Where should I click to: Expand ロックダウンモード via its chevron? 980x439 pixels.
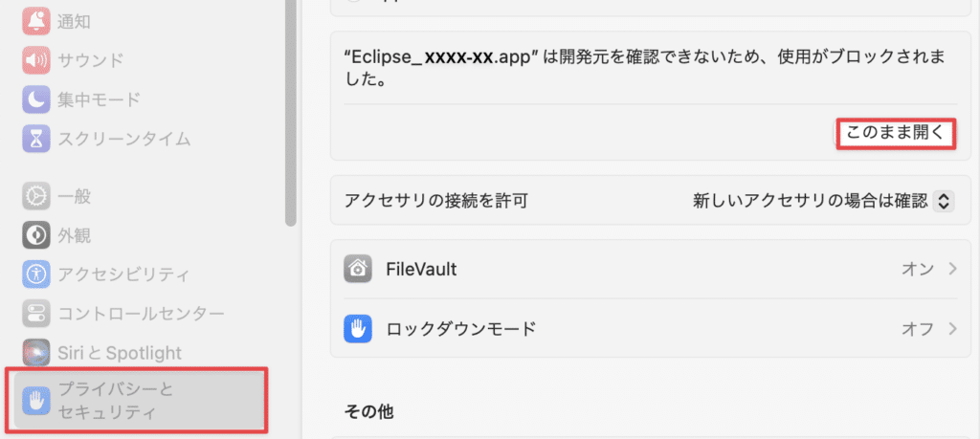tap(952, 329)
